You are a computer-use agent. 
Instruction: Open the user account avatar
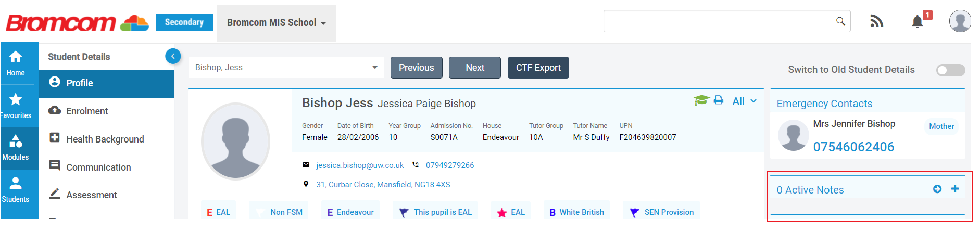tap(959, 21)
